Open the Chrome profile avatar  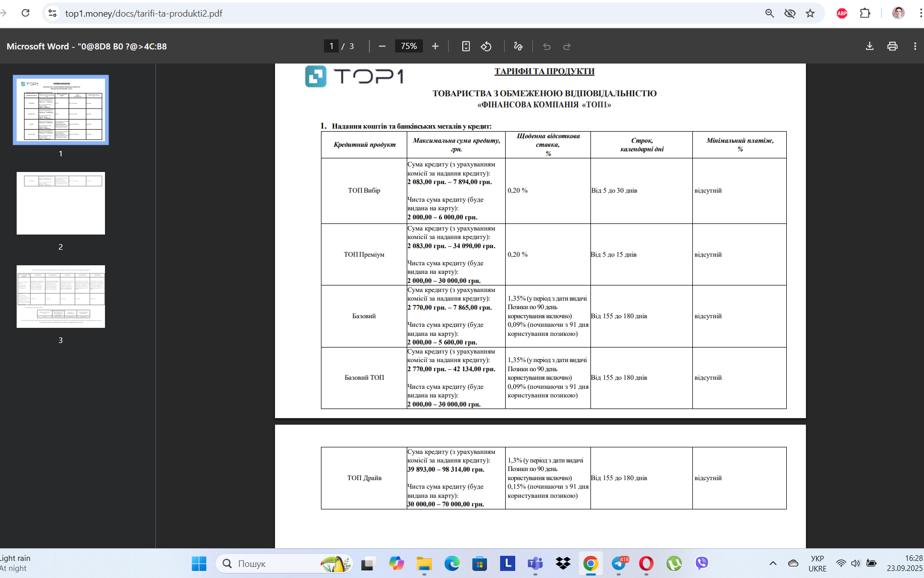[x=898, y=13]
